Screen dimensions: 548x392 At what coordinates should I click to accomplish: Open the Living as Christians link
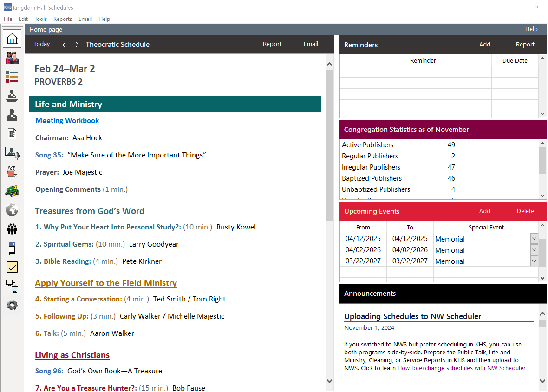72,355
